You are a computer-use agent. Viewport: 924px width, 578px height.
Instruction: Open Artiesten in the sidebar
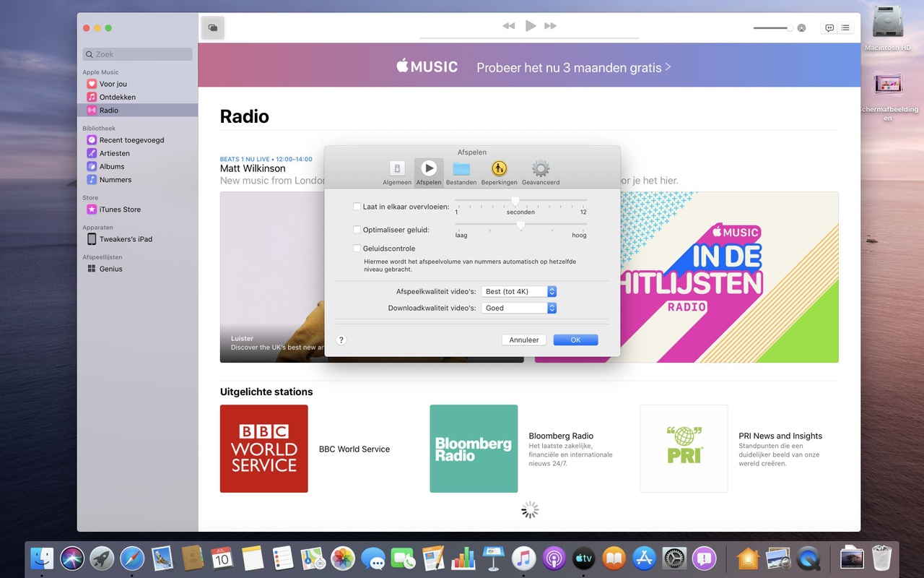pos(137,153)
